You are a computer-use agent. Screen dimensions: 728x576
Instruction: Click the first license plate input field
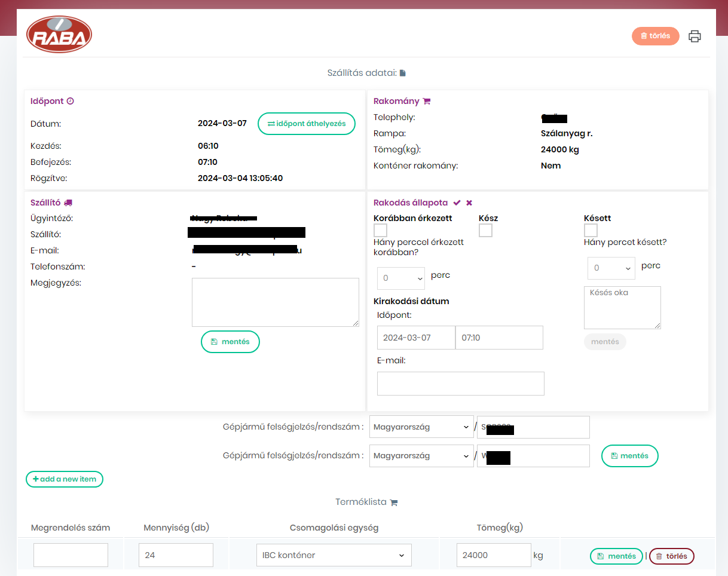[x=533, y=427]
